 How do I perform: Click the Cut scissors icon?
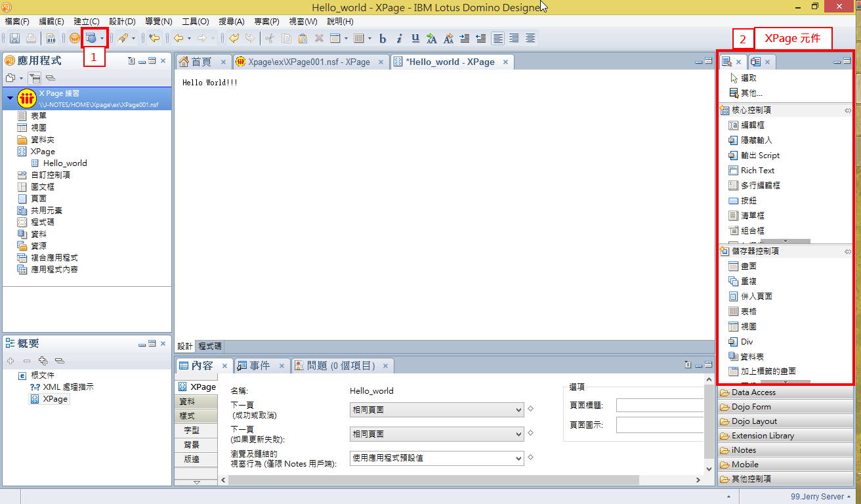coord(269,39)
